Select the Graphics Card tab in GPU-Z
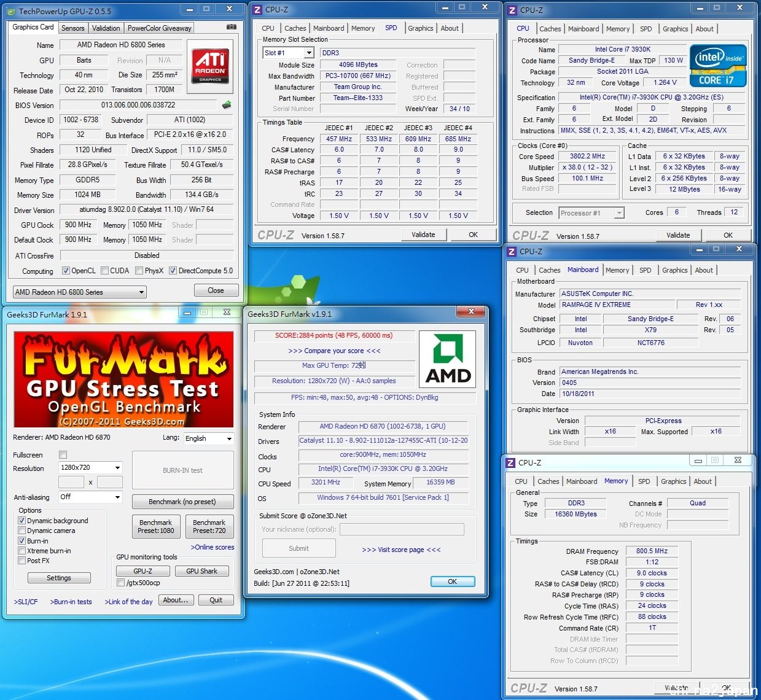761x700 pixels. (x=33, y=27)
